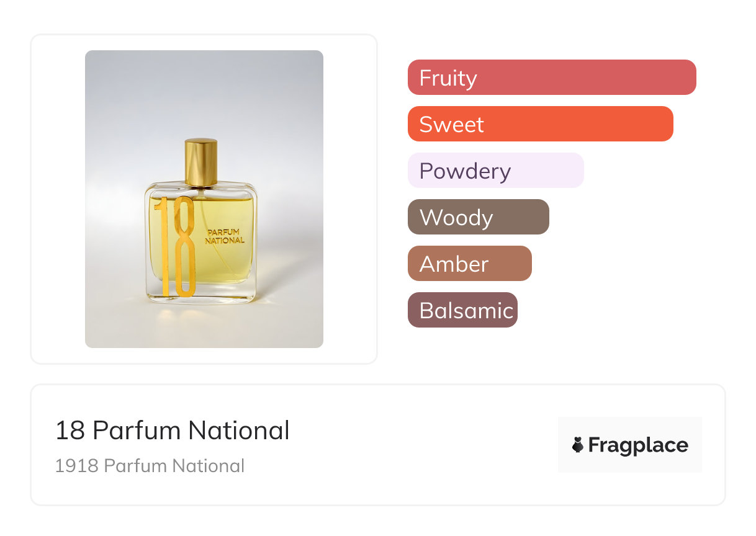Select the Balsamic accord bar
Image resolution: width=756 pixels, height=536 pixels.
(x=462, y=310)
